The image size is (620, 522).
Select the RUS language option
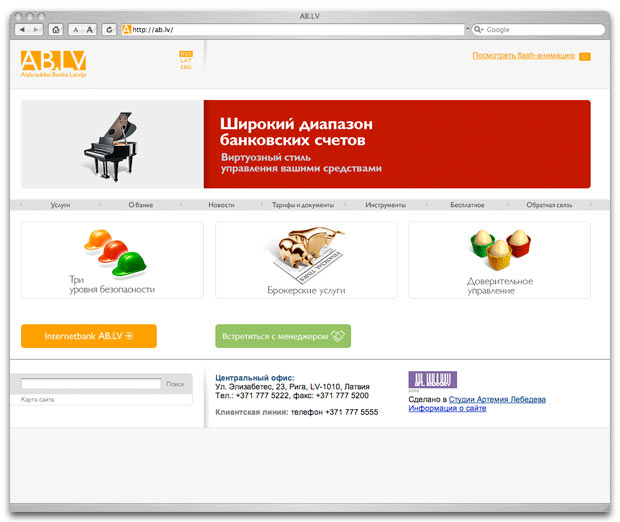coord(186,54)
